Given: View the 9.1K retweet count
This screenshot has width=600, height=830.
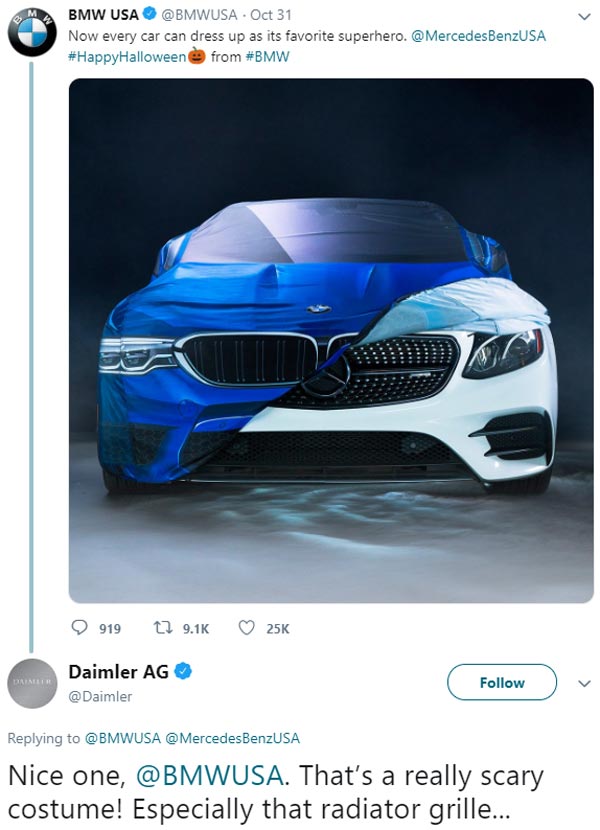Looking at the screenshot, I should [195, 630].
